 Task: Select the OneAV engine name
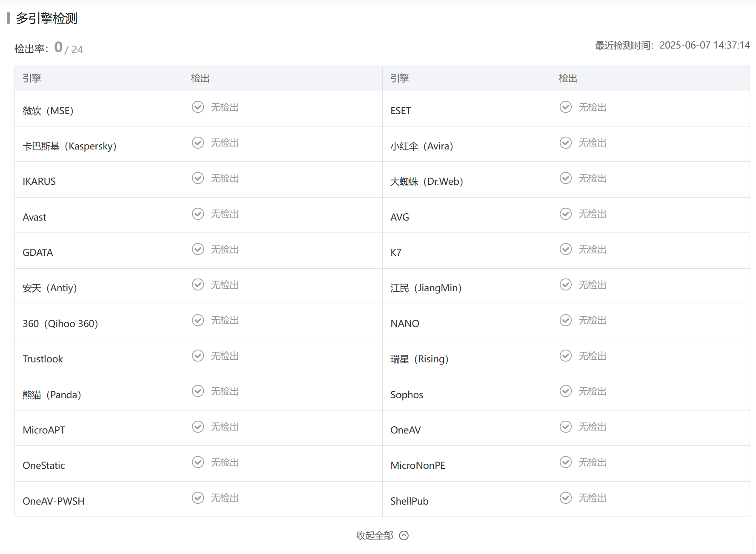tap(406, 430)
